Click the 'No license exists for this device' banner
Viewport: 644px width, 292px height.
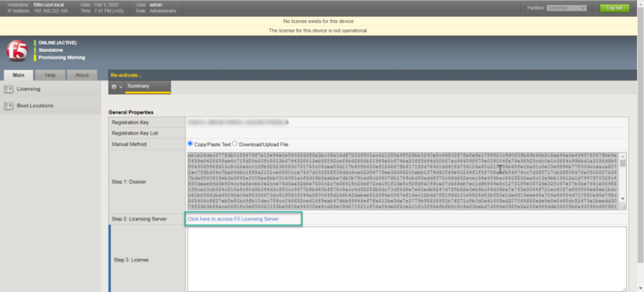(318, 21)
